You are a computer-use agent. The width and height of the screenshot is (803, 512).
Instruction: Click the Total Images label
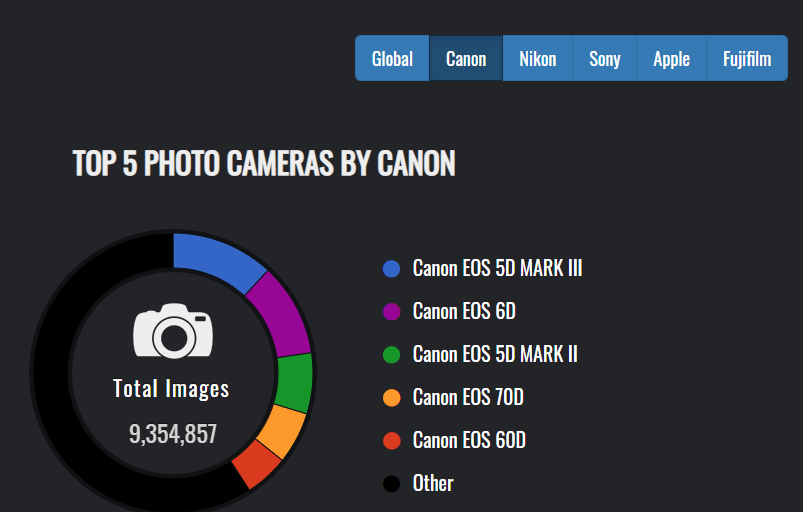point(171,389)
